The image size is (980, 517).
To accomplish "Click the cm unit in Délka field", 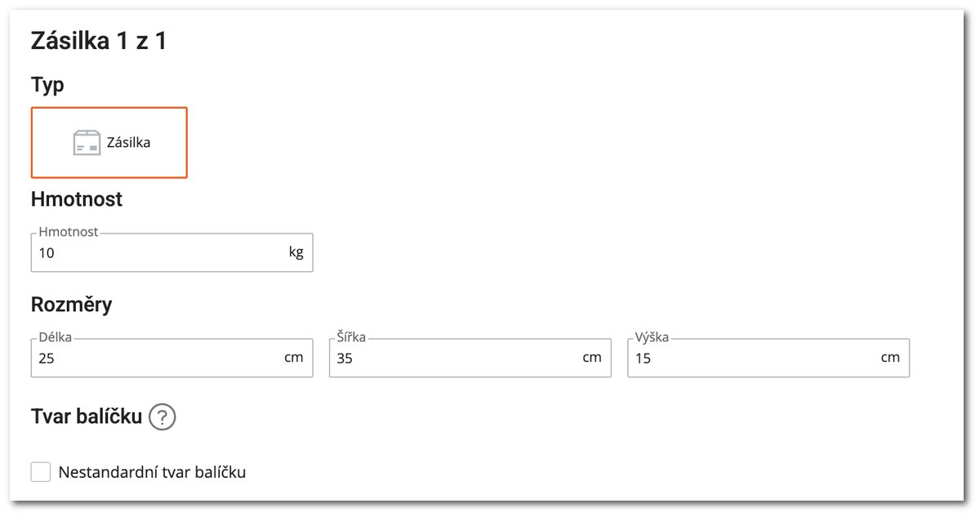I will click(294, 357).
